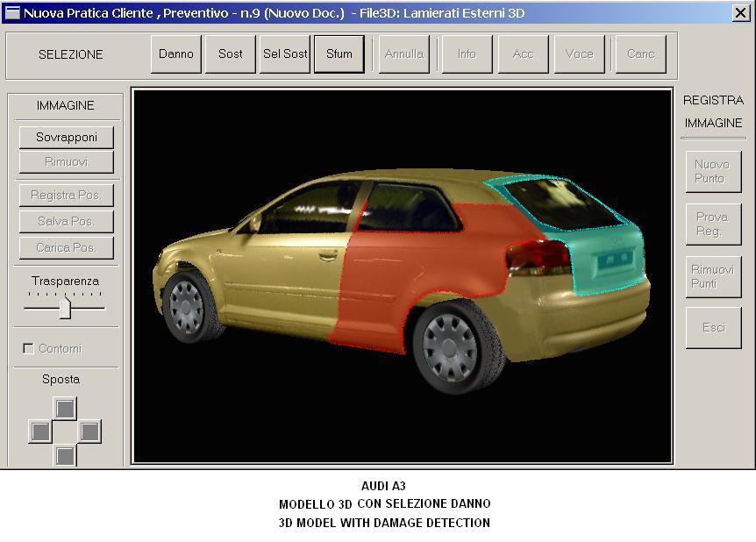Viewport: 756px width, 542px height.
Task: Click the Esci button
Action: click(x=714, y=328)
